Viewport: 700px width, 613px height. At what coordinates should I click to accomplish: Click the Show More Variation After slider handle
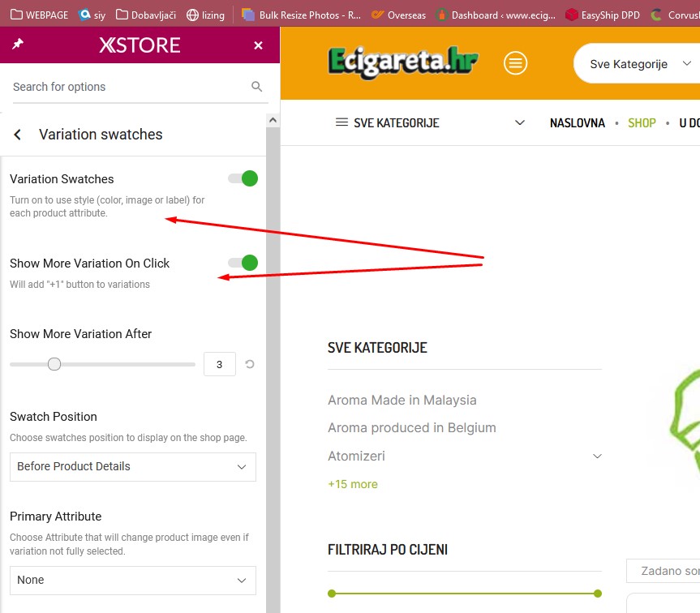click(54, 364)
